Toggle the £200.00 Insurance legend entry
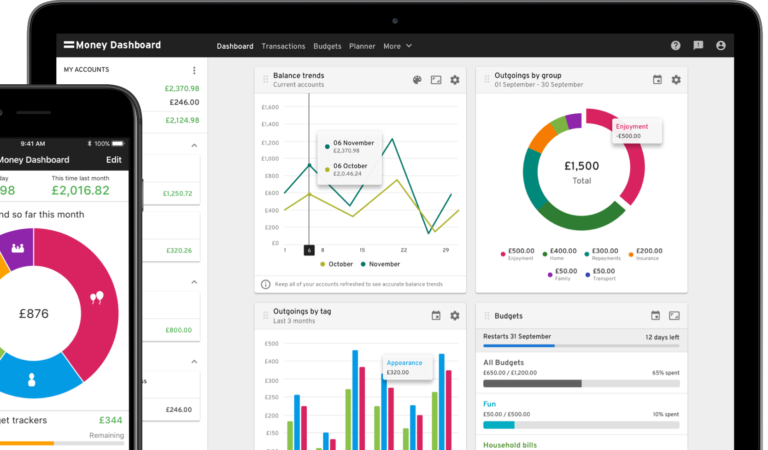 645,254
